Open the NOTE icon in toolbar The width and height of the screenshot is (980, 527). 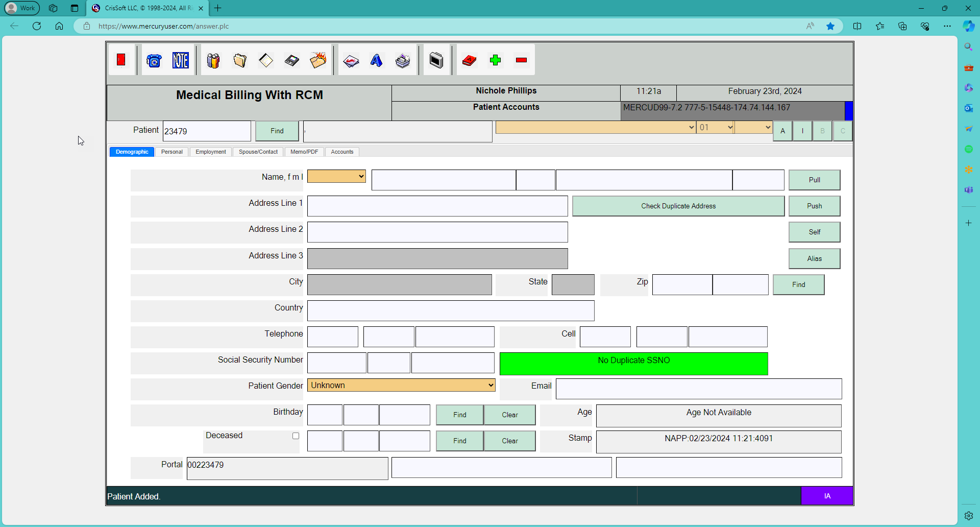click(180, 61)
